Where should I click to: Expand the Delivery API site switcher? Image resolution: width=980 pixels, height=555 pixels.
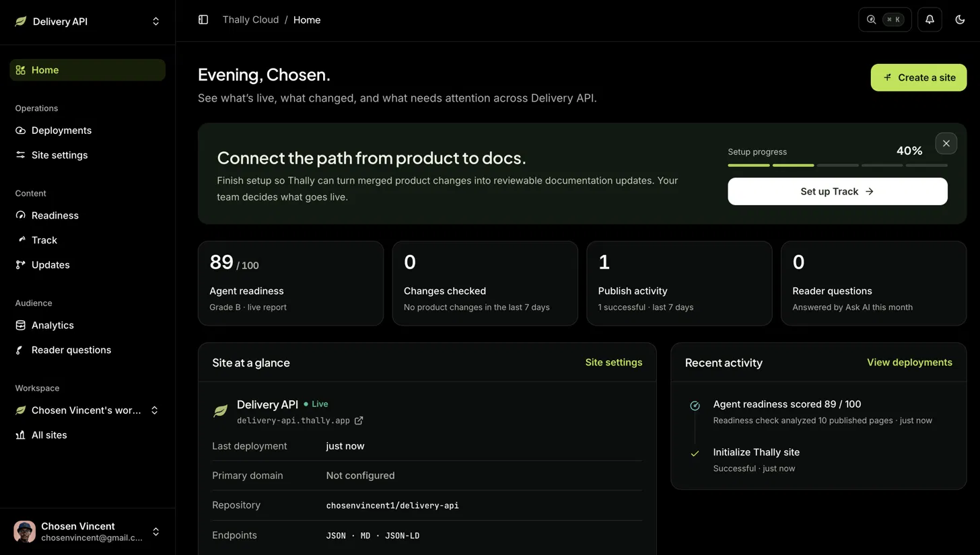[x=155, y=22]
